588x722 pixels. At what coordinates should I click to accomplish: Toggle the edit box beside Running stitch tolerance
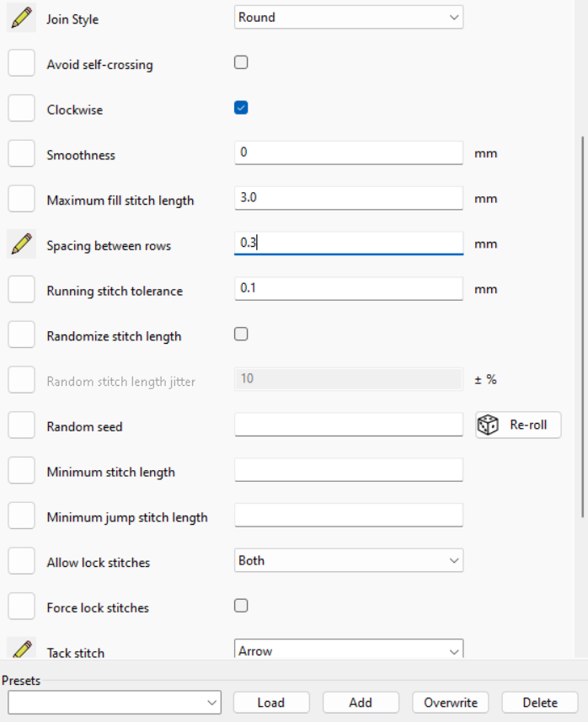pos(21,290)
